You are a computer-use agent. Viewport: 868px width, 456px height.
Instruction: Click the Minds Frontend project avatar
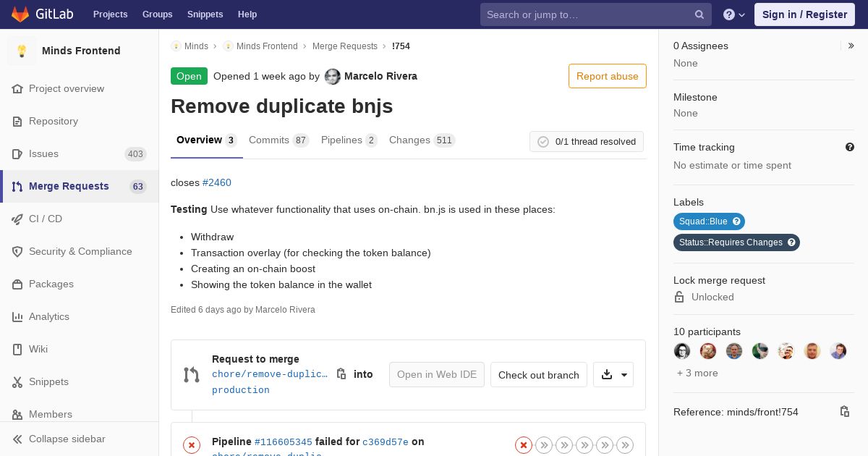coord(22,51)
